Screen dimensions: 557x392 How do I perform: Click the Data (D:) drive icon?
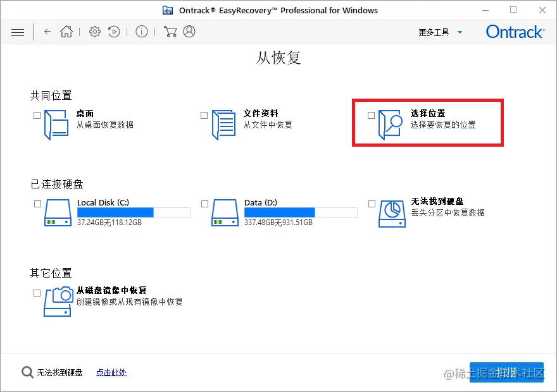pyautogui.click(x=225, y=212)
